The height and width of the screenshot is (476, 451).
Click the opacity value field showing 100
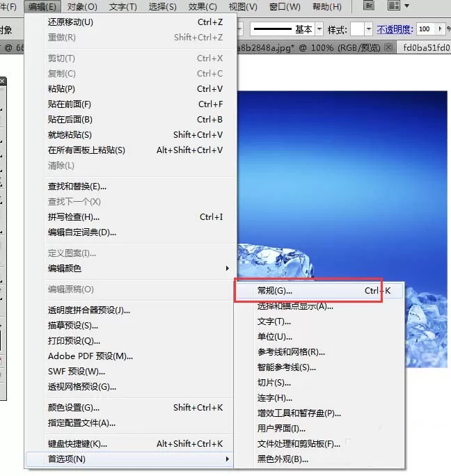[x=425, y=29]
